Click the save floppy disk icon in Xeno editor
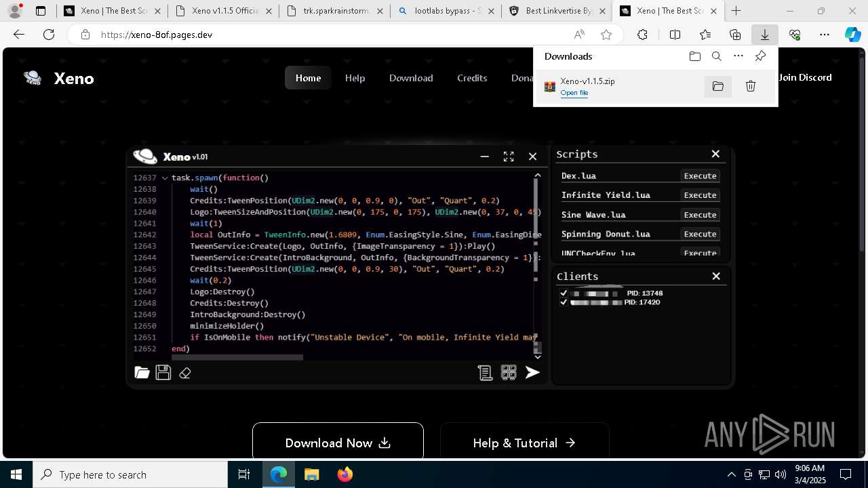The height and width of the screenshot is (488, 868). (163, 372)
